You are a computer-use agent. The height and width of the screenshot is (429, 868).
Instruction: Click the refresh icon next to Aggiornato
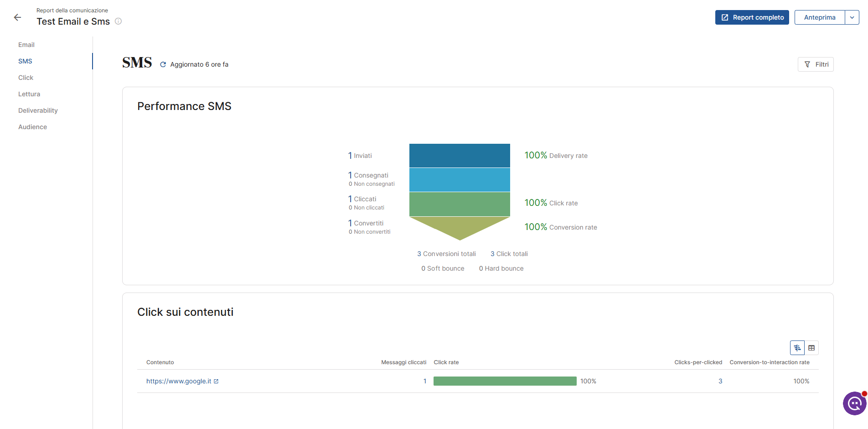(163, 64)
